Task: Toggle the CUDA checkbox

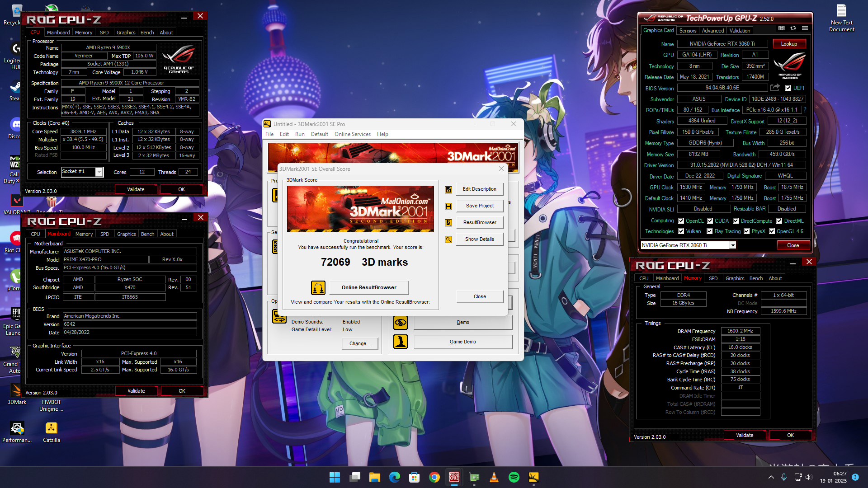Action: pos(710,221)
